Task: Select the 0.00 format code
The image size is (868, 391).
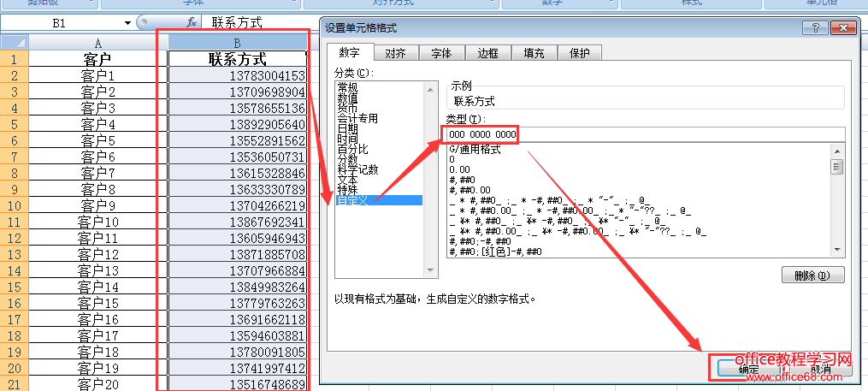Action: [459, 169]
